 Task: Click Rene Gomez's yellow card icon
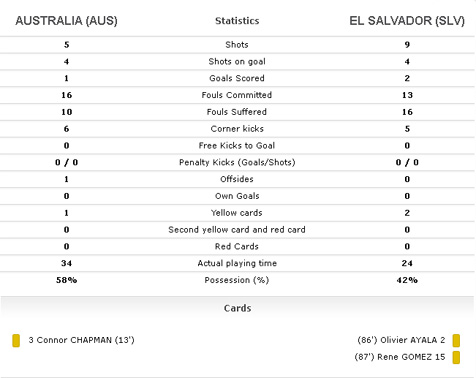click(456, 357)
